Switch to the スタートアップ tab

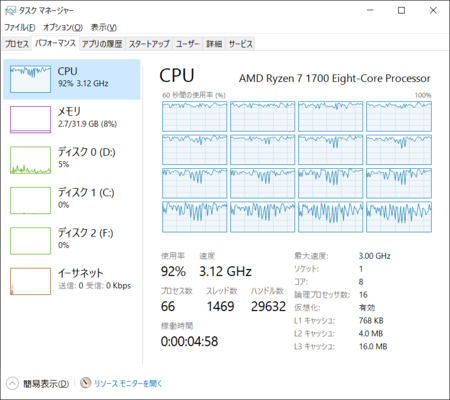tap(149, 44)
